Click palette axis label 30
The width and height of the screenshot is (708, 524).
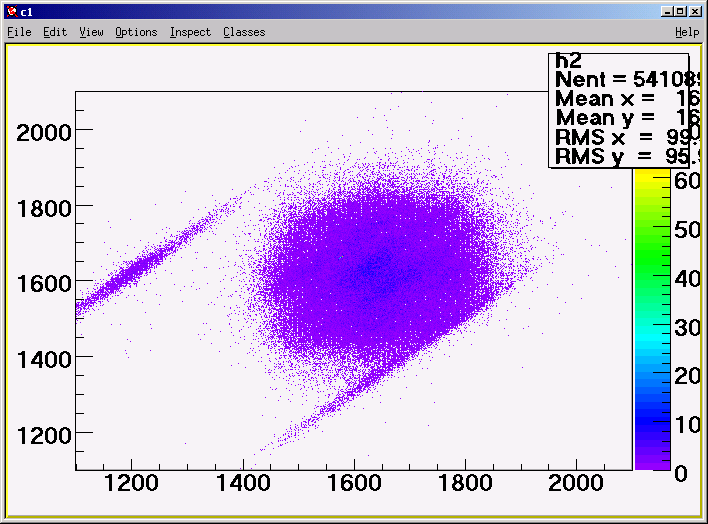tap(687, 328)
